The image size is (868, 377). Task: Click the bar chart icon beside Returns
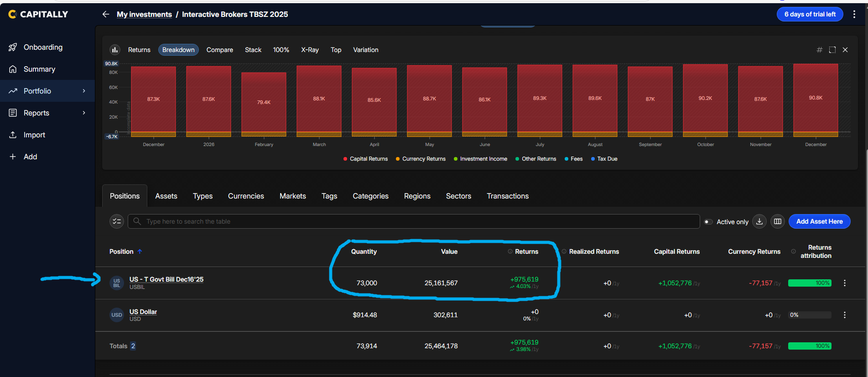115,50
